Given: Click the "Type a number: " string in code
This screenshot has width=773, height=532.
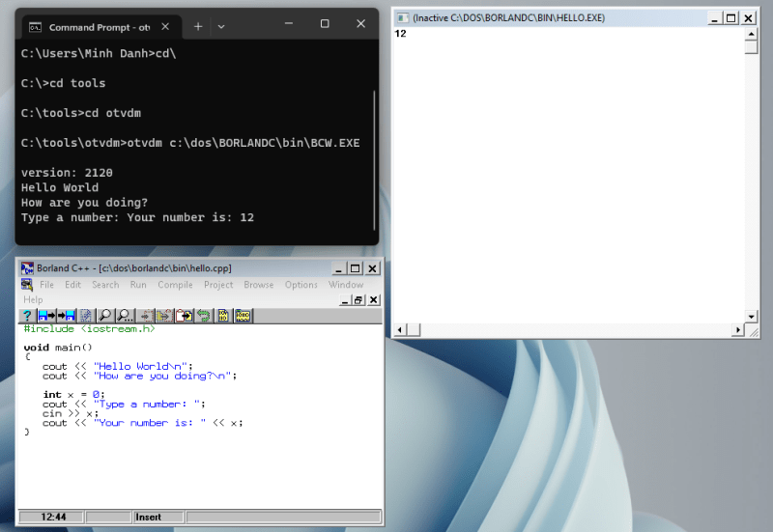Looking at the screenshot, I should coord(147,404).
